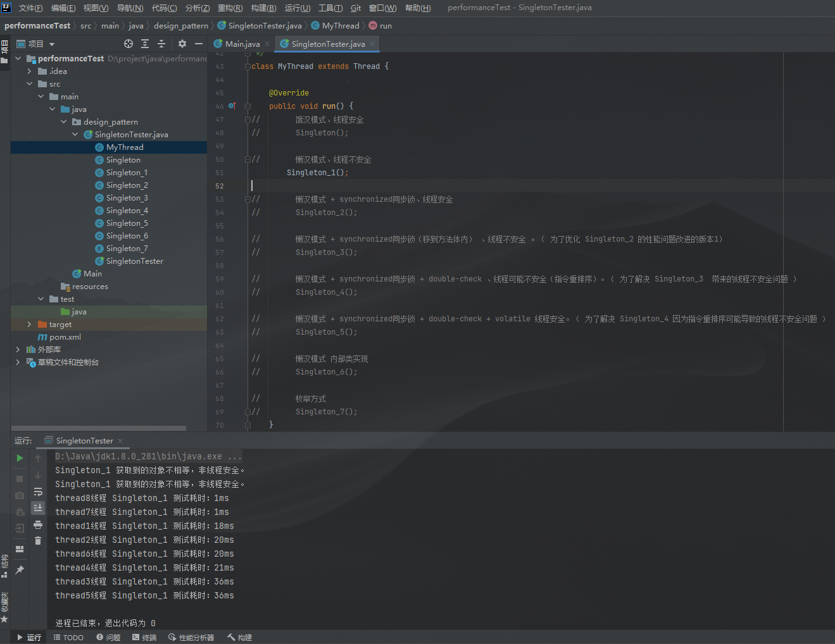Screen dimensions: 835x644
Task: Toggle the code fold marker at line 43
Action: 248,66
